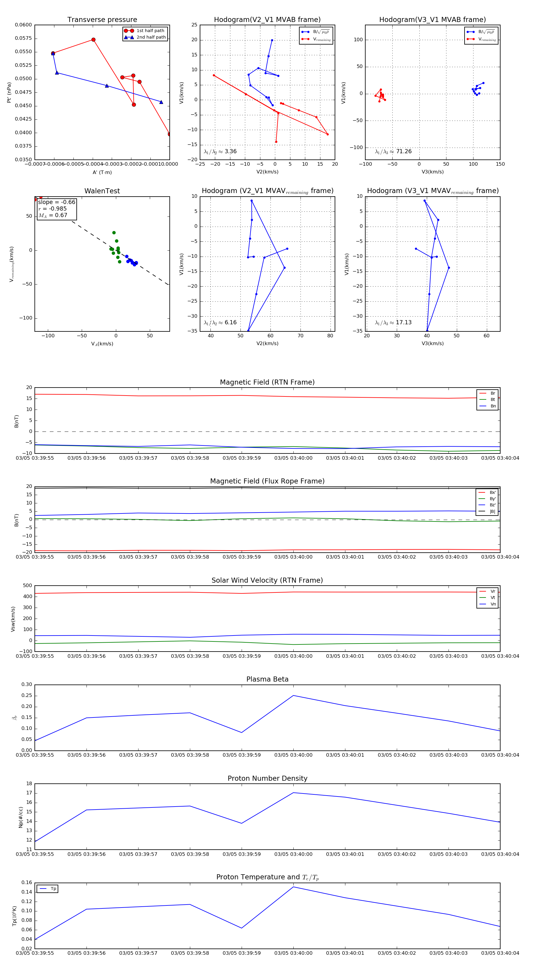Image resolution: width=535 pixels, height=980 pixels.
Task: Click the "Vsw(km/s)" y-axis label
Action: pos(13,619)
